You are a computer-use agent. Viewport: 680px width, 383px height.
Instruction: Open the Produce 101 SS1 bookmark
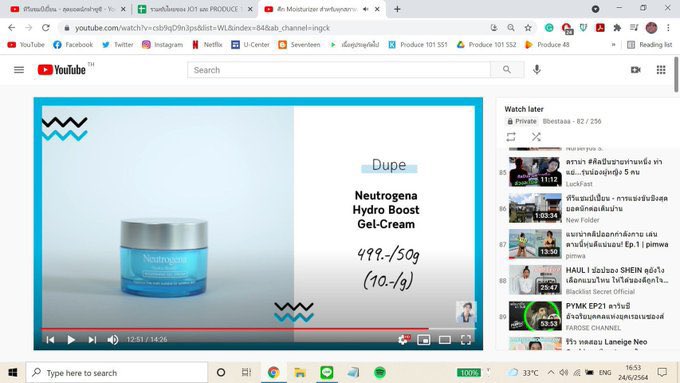tap(418, 45)
